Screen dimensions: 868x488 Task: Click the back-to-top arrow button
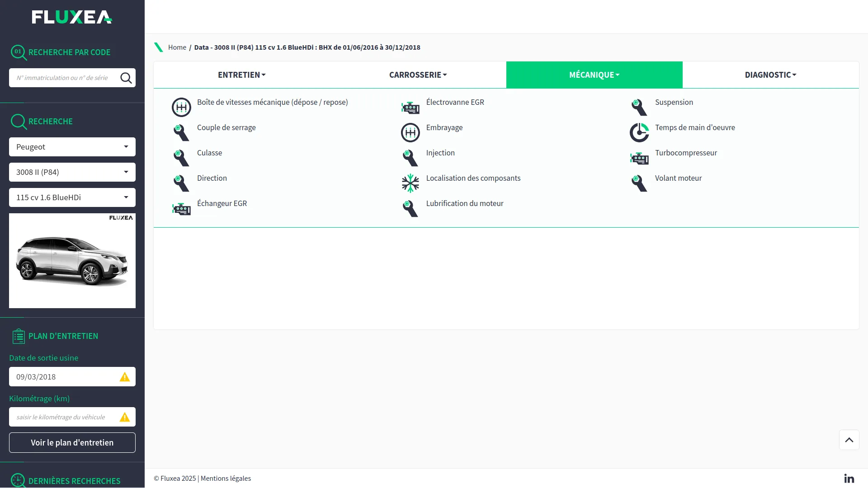pos(849,440)
